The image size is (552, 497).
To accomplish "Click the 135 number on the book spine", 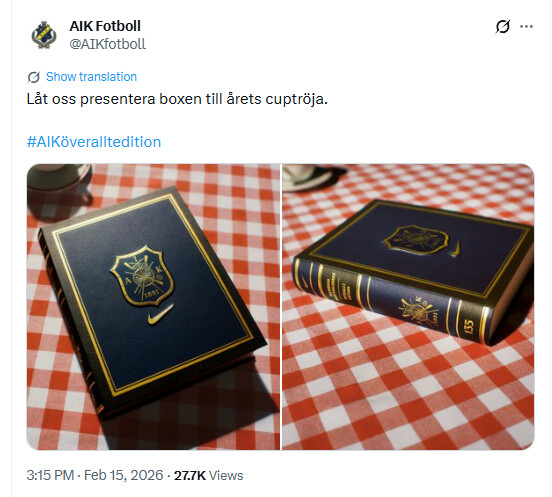I will 469,326.
